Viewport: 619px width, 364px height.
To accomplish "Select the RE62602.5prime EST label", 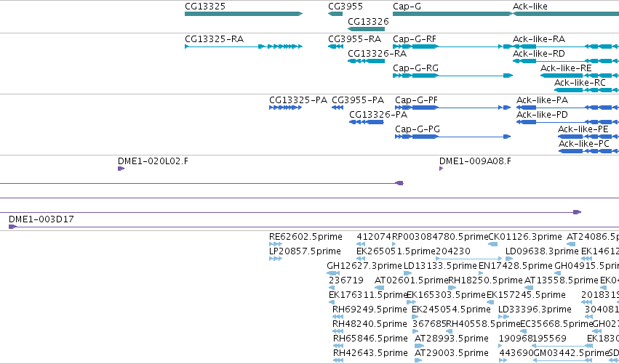I will pos(306,237).
